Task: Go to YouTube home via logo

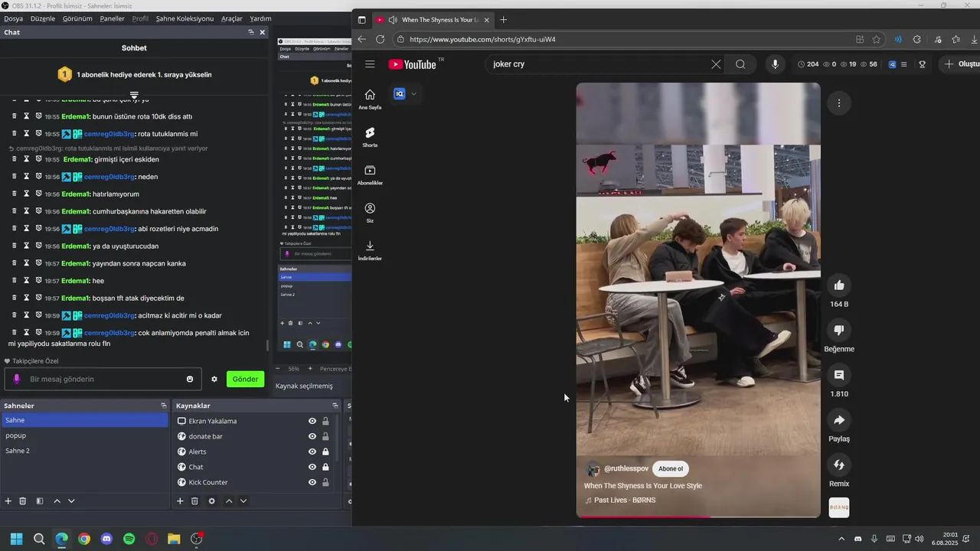Action: (x=412, y=64)
